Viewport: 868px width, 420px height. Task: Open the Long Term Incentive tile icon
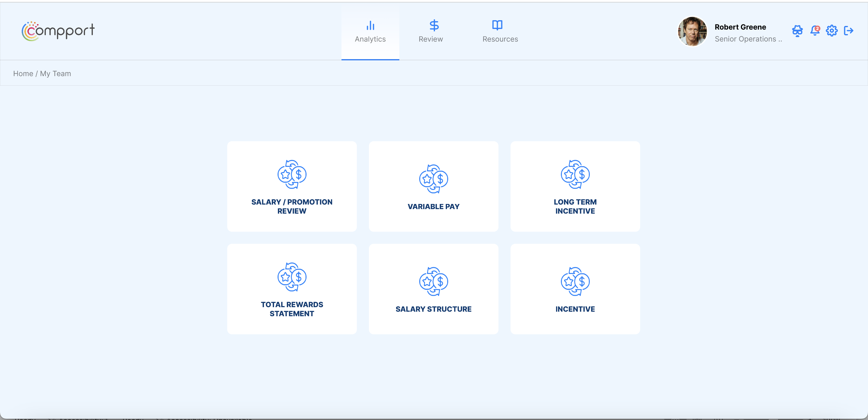[x=575, y=174]
